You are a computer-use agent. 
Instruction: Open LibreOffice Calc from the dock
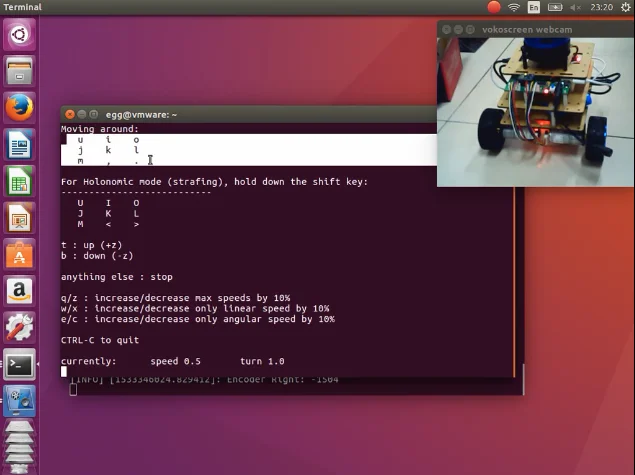pyautogui.click(x=19, y=181)
